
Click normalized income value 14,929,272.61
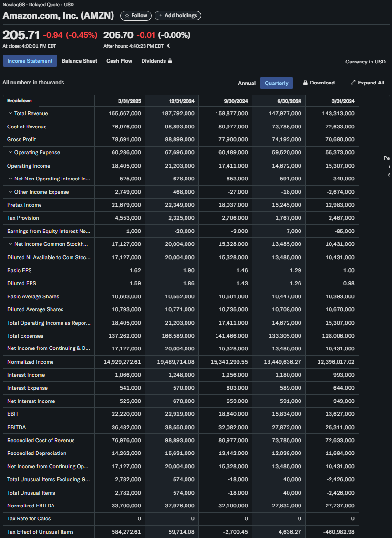click(x=123, y=362)
